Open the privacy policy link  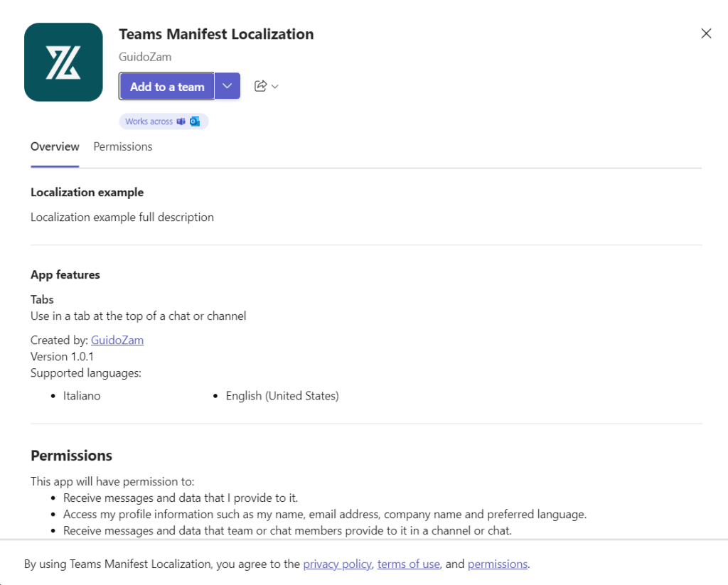coord(337,564)
